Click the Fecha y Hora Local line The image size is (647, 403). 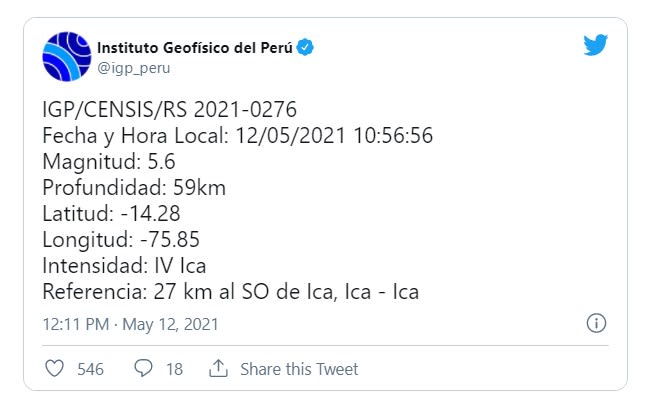coord(238,135)
